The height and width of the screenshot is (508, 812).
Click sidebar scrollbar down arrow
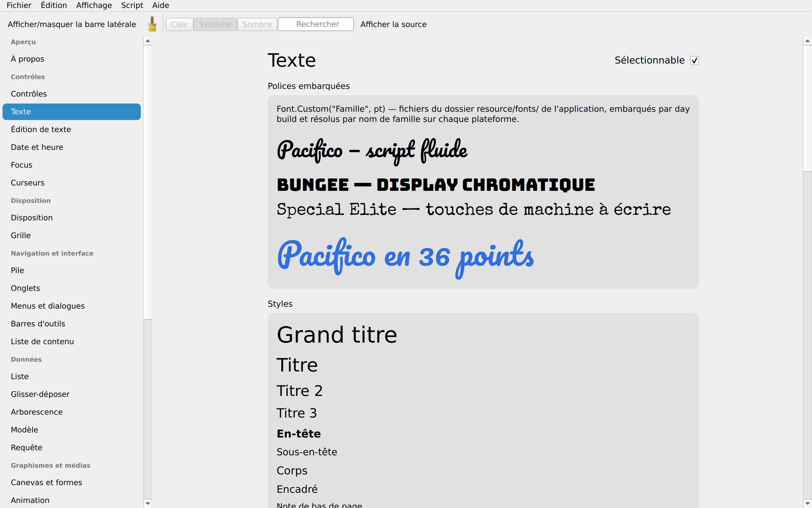[x=147, y=503]
